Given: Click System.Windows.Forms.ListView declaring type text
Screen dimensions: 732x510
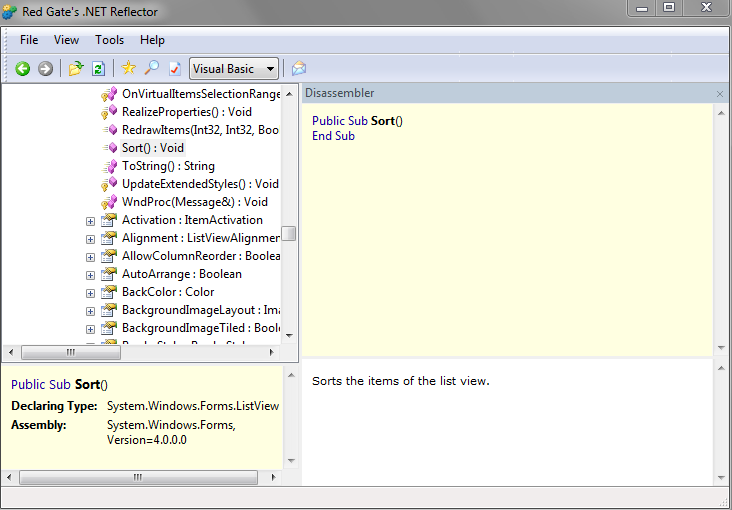Looking at the screenshot, I should [x=193, y=406].
